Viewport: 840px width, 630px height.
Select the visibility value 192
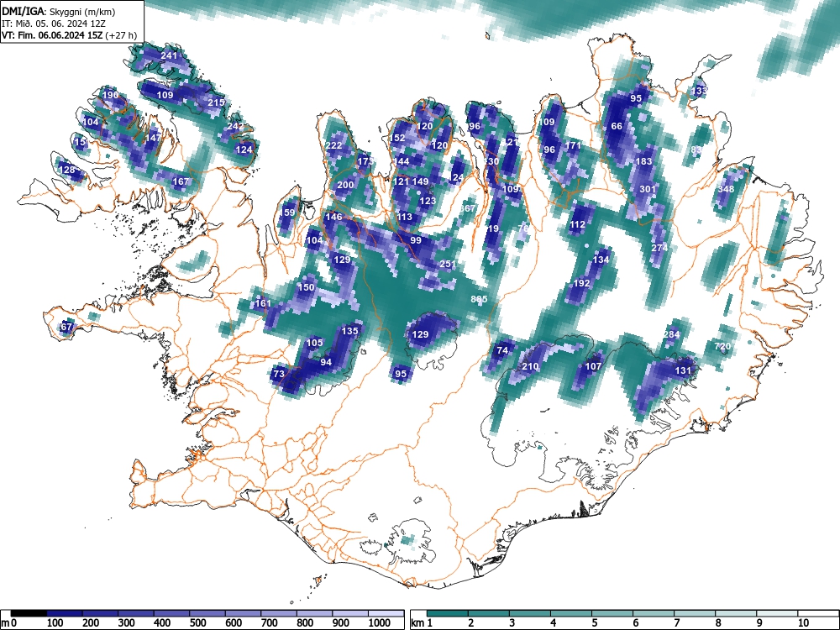click(x=582, y=283)
